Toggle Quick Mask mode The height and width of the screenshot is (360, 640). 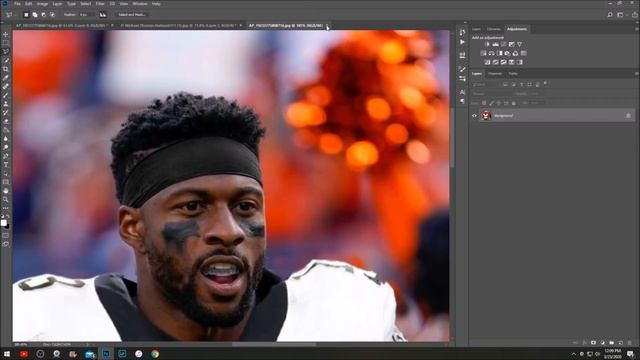(6, 235)
